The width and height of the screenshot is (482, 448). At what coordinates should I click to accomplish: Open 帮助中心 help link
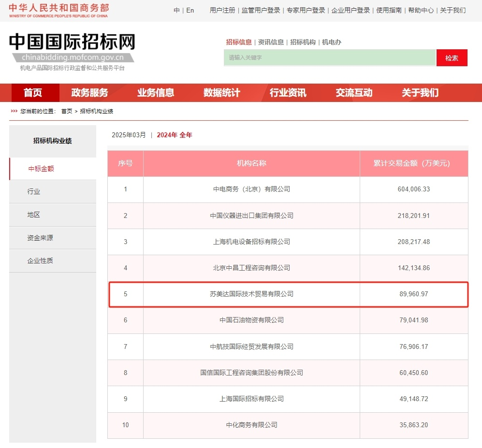tap(421, 10)
